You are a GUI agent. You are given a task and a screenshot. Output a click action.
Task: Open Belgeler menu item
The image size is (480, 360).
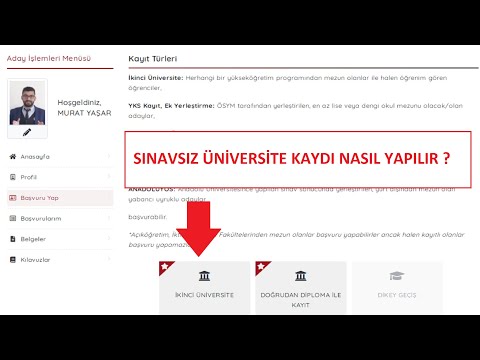click(60, 239)
